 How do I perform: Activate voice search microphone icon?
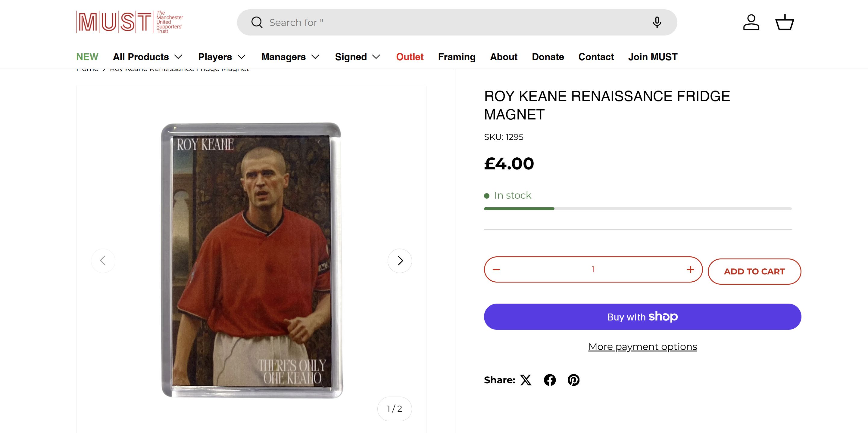click(657, 23)
